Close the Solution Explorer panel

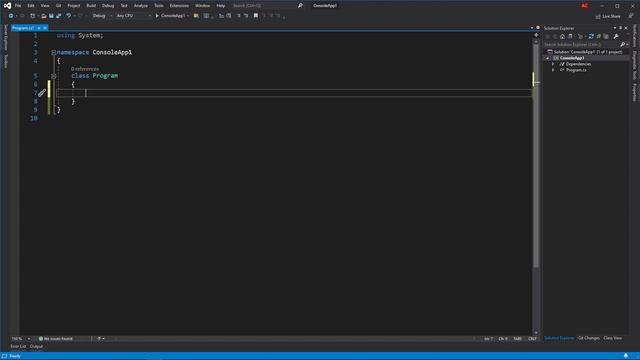(x=626, y=28)
